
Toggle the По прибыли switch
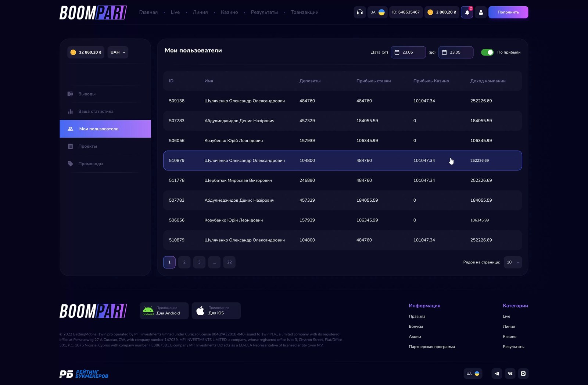pyautogui.click(x=487, y=52)
